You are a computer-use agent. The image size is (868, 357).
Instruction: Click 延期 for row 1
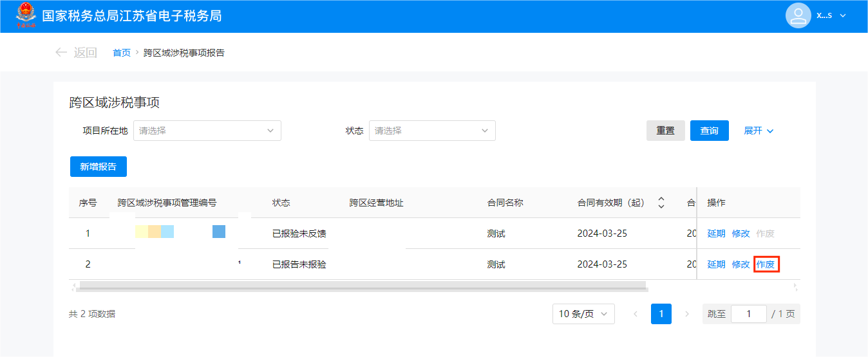click(716, 233)
